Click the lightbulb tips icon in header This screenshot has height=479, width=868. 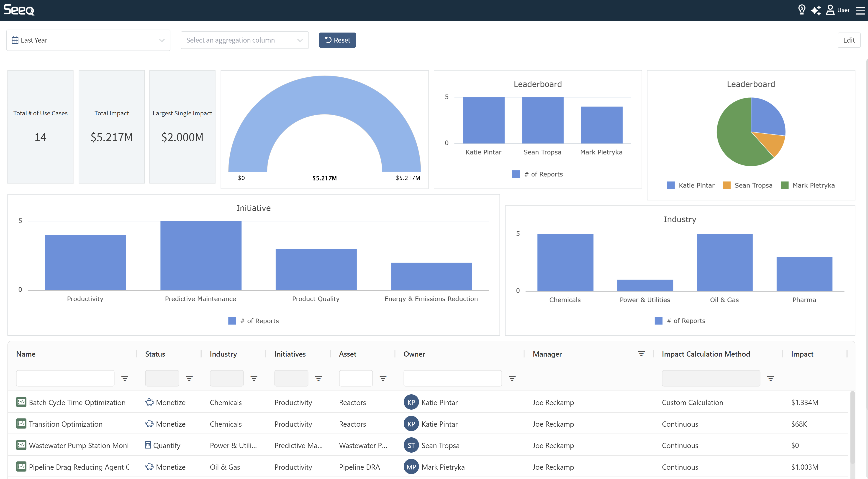[802, 10]
